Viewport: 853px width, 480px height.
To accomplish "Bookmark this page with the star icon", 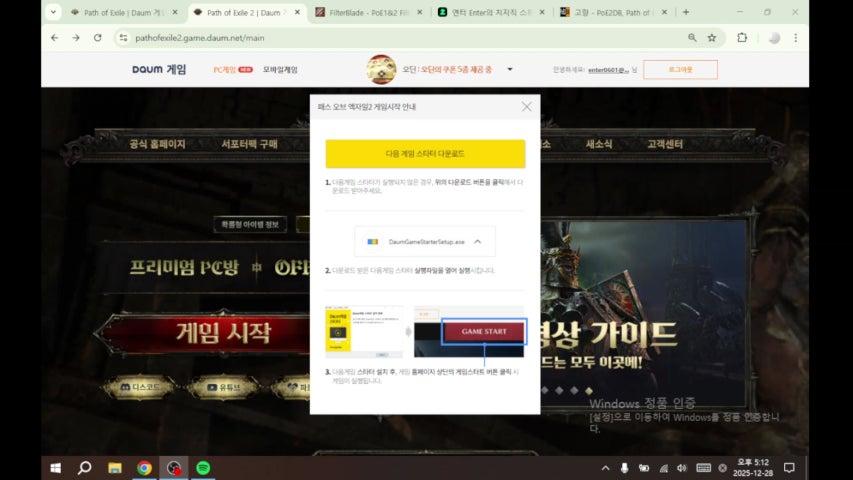I will [712, 37].
